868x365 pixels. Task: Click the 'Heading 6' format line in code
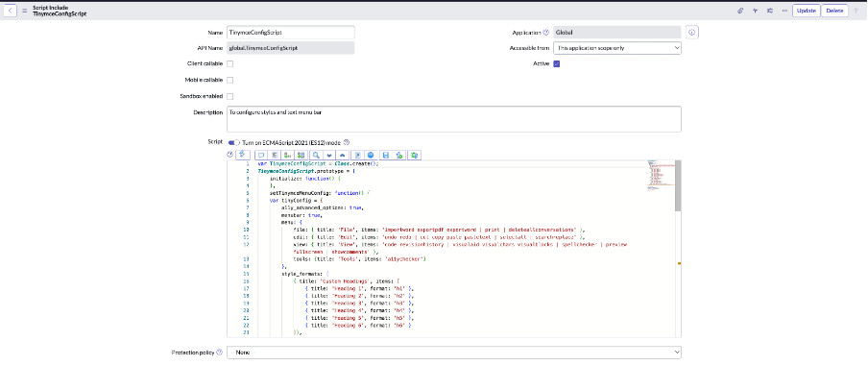point(357,326)
